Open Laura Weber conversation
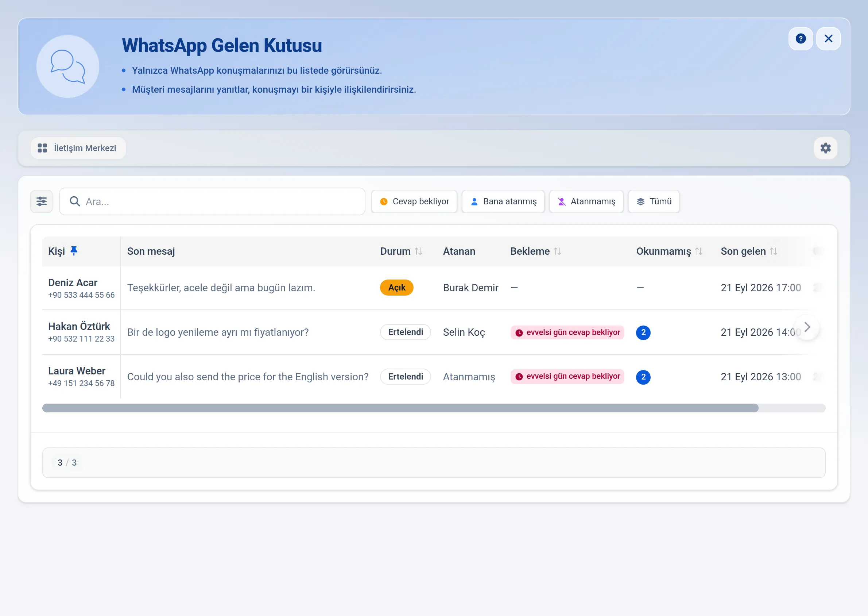 (77, 371)
